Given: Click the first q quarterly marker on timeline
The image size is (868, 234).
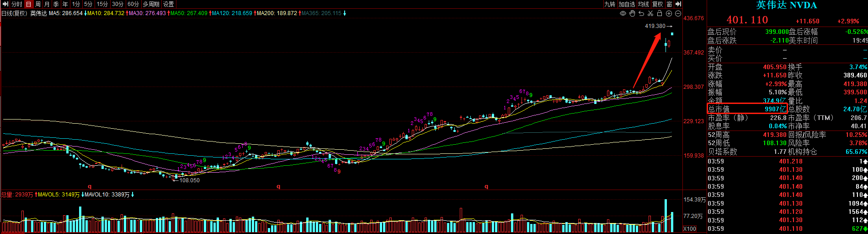Looking at the screenshot, I should [x=90, y=186].
